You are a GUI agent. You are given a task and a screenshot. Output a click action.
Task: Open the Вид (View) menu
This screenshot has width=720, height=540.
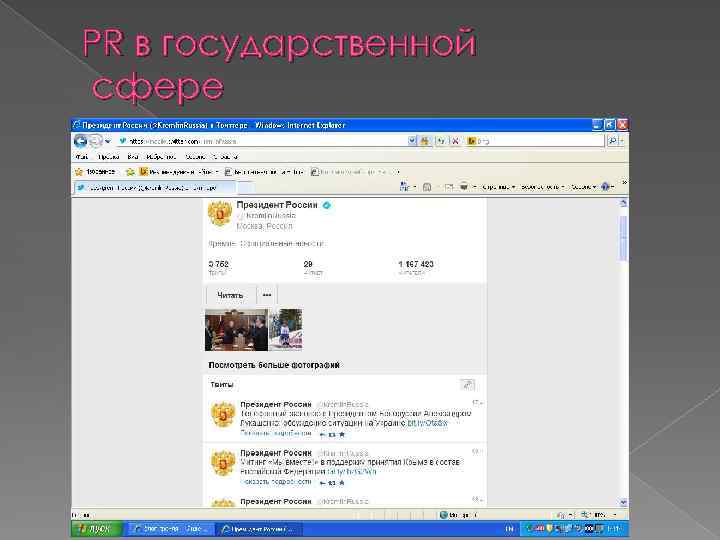(x=133, y=157)
